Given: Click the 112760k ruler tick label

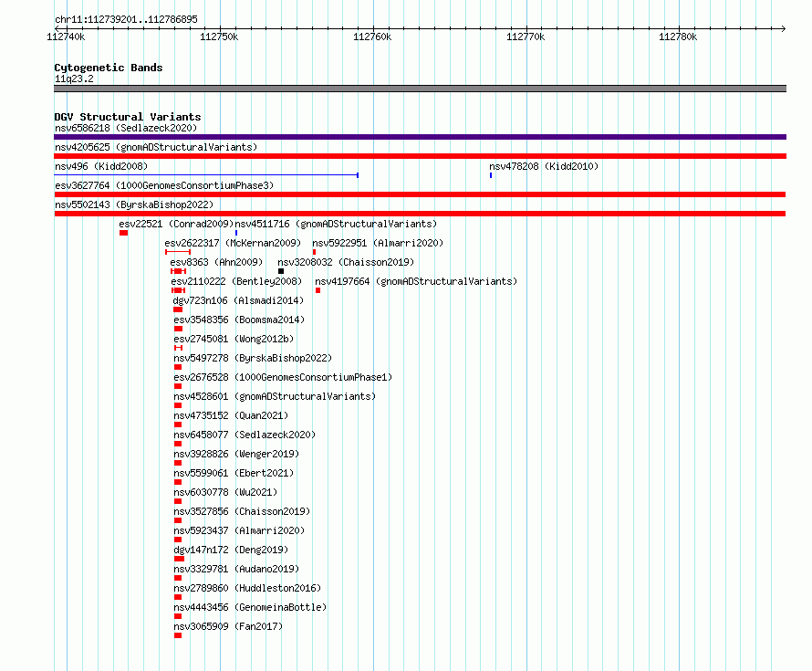Looking at the screenshot, I should [372, 37].
